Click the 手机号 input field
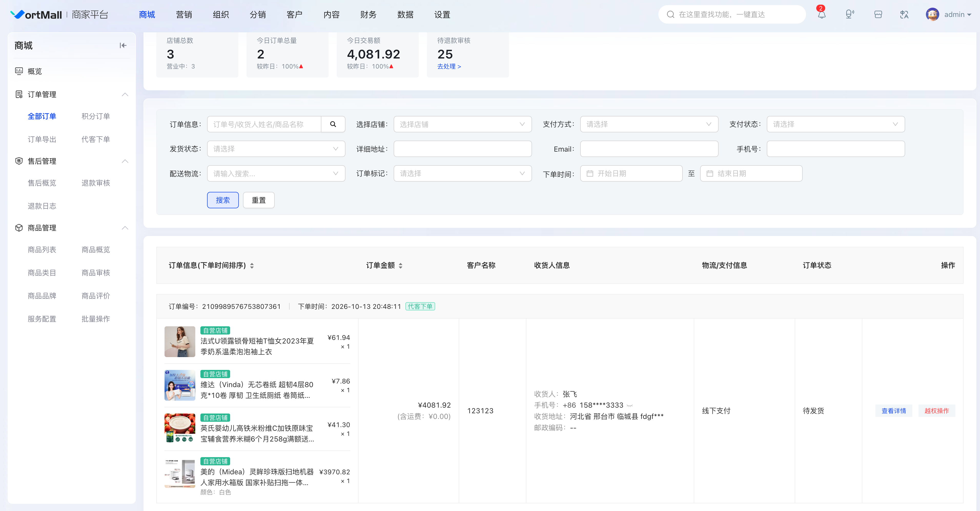Screen dimensions: 980x511 click(x=835, y=149)
